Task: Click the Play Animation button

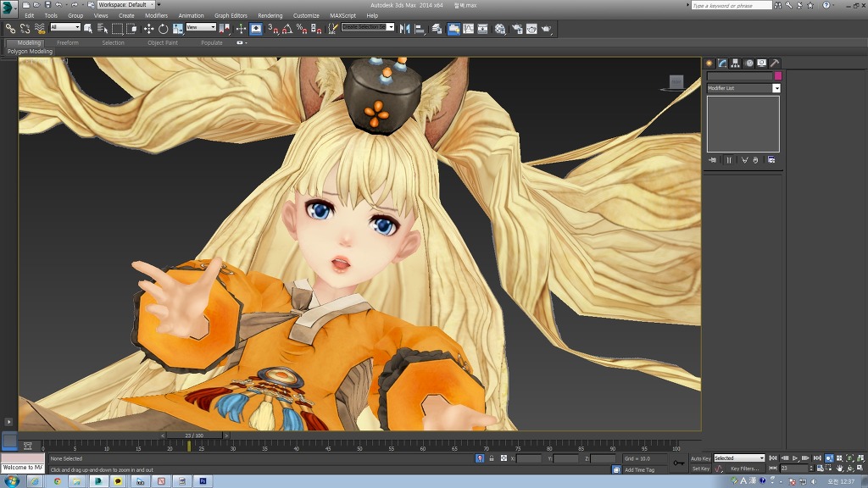Action: (795, 458)
